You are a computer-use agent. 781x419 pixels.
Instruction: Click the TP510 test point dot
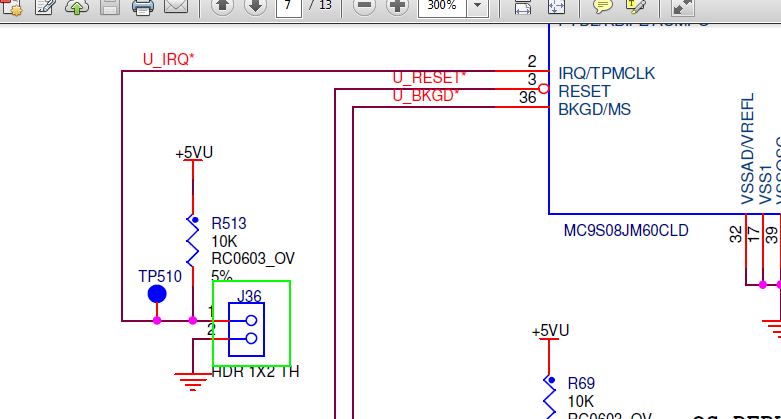click(157, 294)
